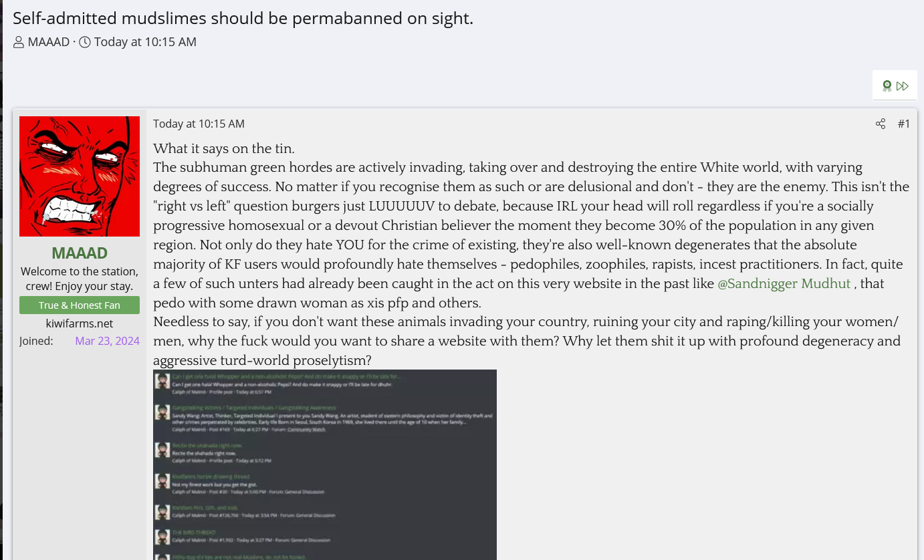Click the thread title heading
The image size is (924, 560).
click(x=243, y=18)
